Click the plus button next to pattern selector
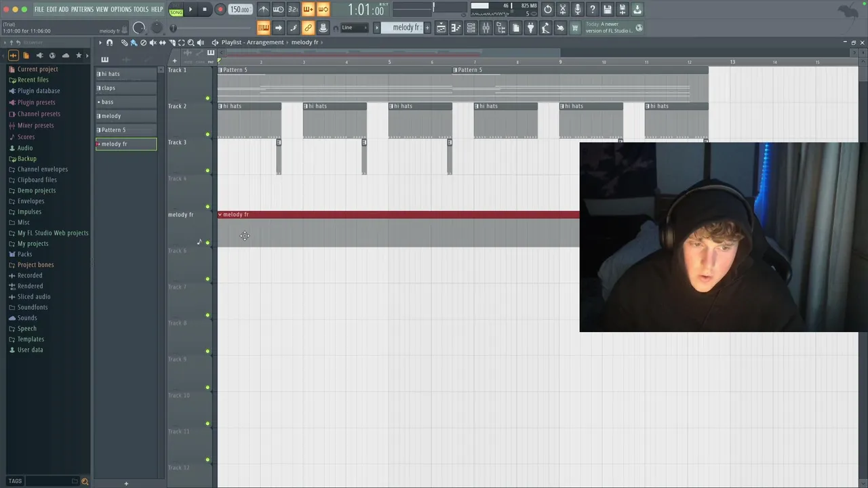This screenshot has height=488, width=868. click(427, 28)
